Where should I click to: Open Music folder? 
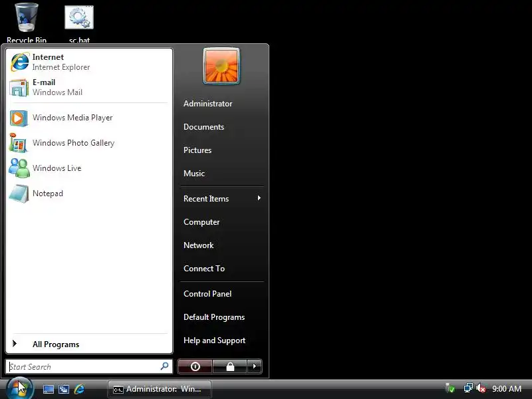click(x=194, y=174)
